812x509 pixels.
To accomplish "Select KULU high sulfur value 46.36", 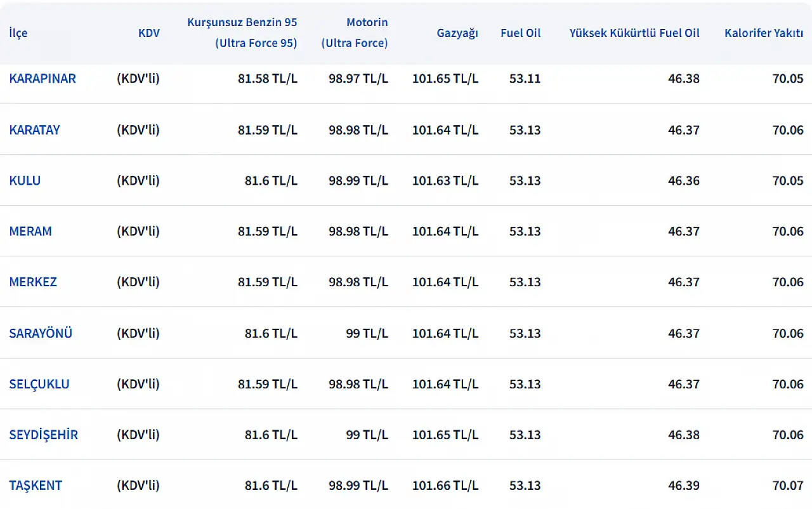I will 684,180.
